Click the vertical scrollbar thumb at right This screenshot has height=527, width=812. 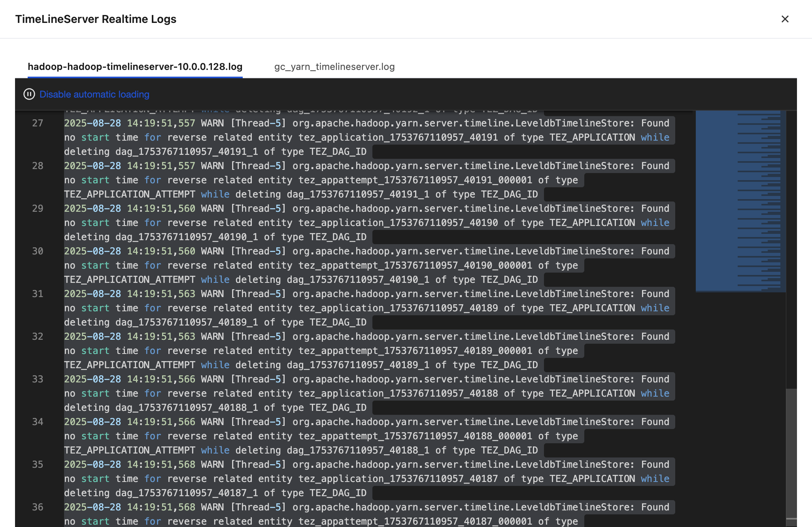coord(791,453)
